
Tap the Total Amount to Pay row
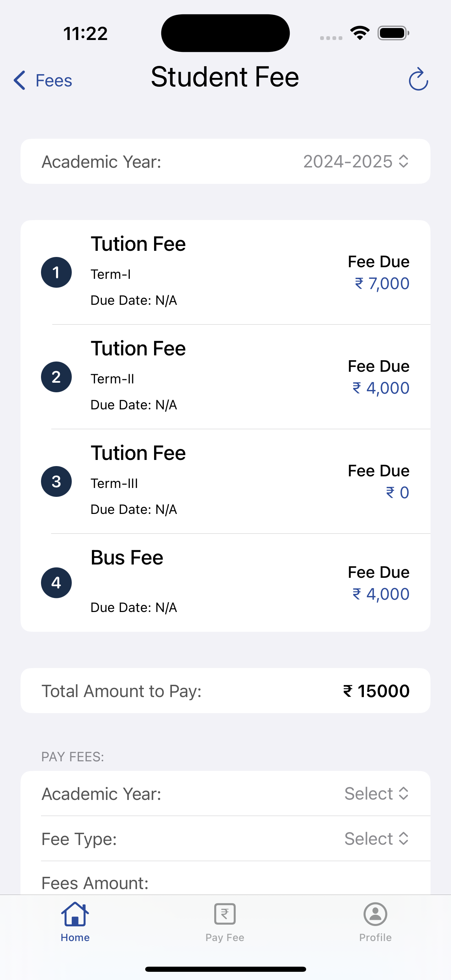coord(225,691)
